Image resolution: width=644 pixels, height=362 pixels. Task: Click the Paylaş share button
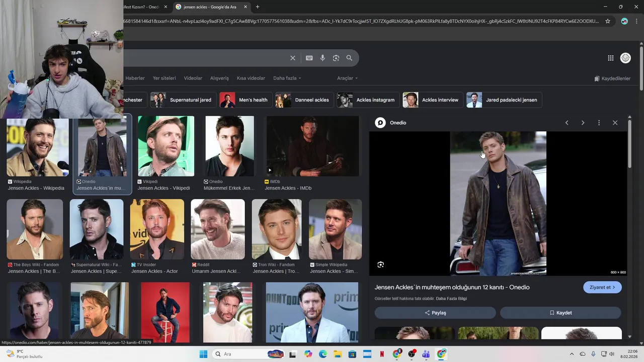coord(435,313)
